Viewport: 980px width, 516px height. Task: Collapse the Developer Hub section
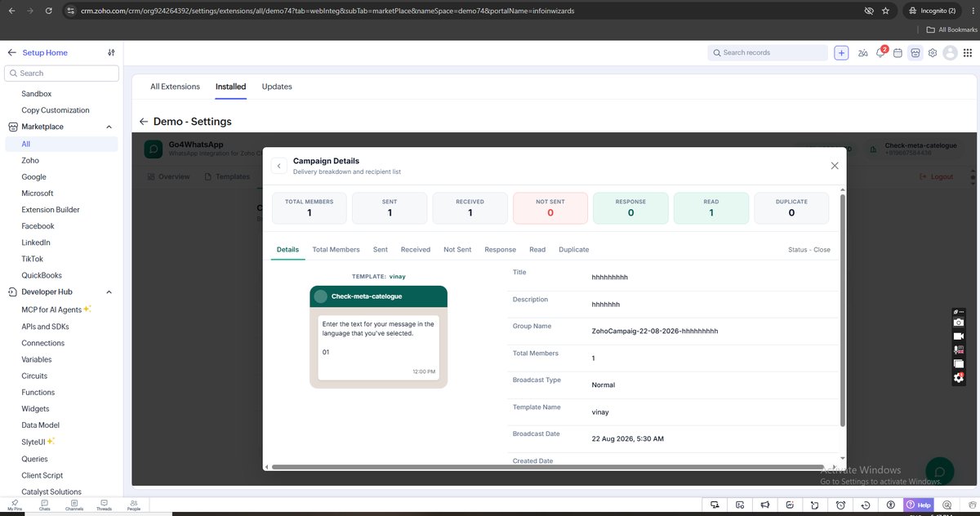pos(109,292)
